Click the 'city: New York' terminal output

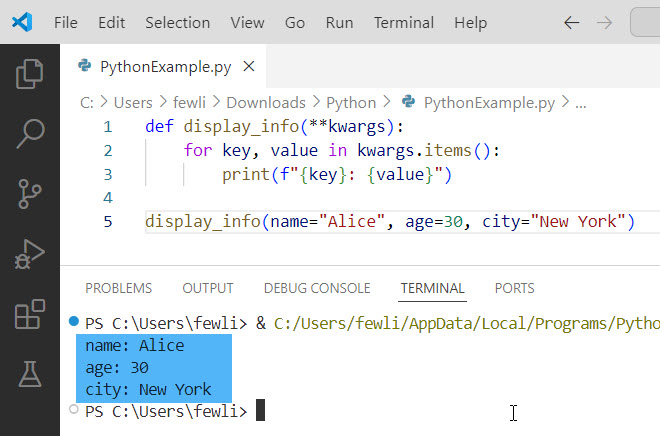tap(148, 390)
